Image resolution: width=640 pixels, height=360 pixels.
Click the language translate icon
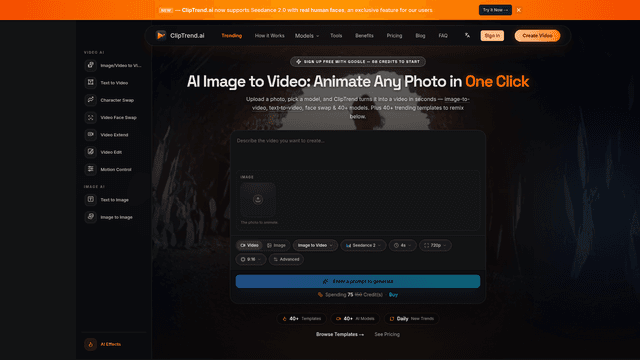click(x=467, y=36)
